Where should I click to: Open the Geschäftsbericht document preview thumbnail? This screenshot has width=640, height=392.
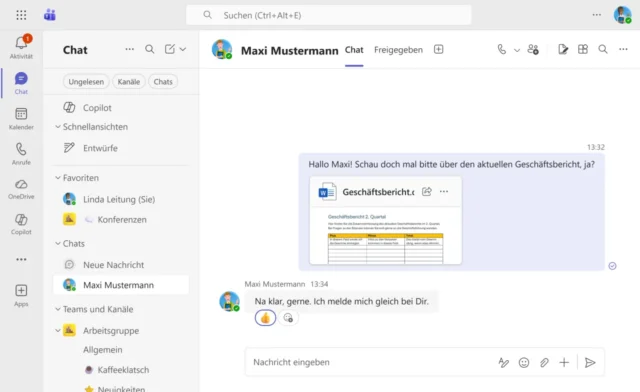tap(386, 237)
